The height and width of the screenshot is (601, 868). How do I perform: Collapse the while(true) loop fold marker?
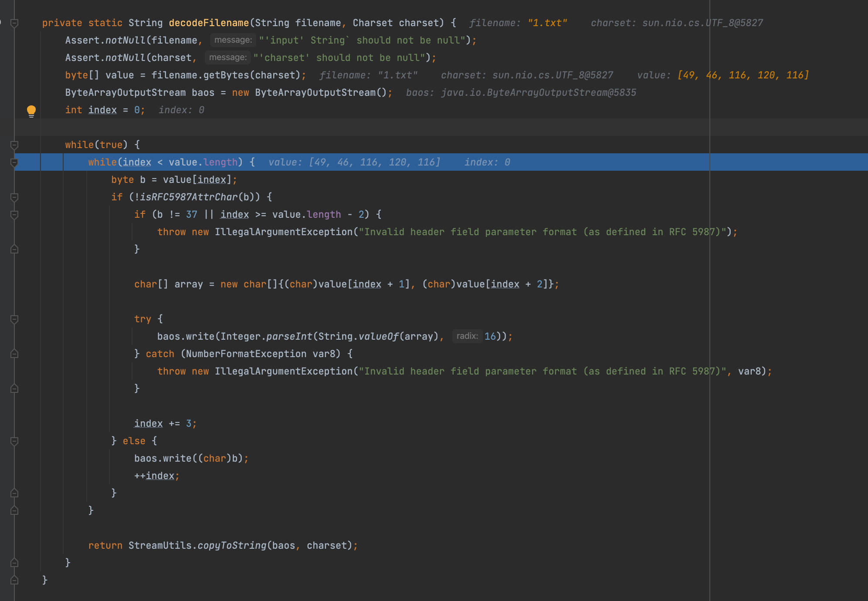14,145
